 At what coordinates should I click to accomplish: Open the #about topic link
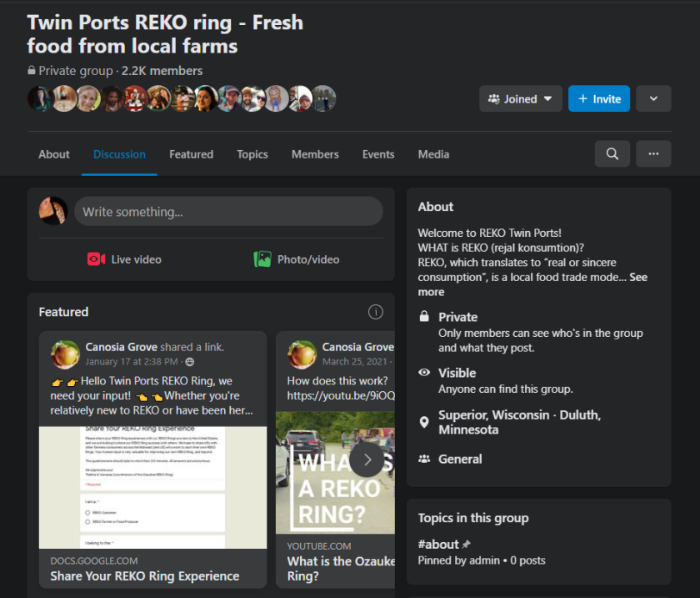pyautogui.click(x=438, y=544)
